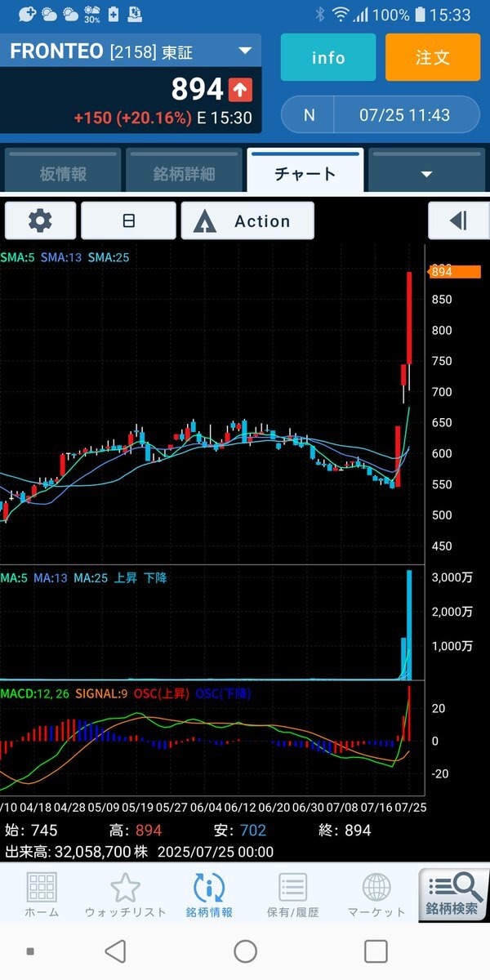Go to ホーム in the bottom navigation

[x=42, y=894]
